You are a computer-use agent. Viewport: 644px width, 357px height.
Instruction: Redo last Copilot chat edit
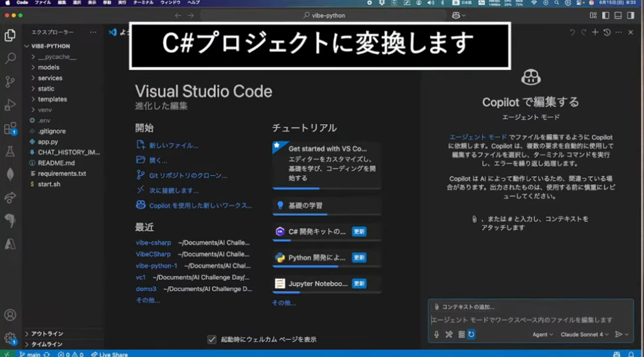[583, 32]
